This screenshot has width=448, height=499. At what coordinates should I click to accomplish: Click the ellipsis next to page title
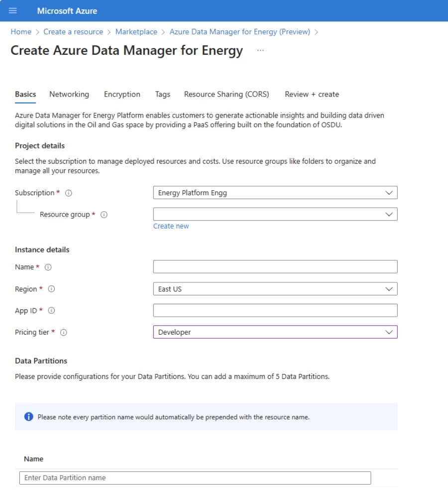(x=260, y=50)
